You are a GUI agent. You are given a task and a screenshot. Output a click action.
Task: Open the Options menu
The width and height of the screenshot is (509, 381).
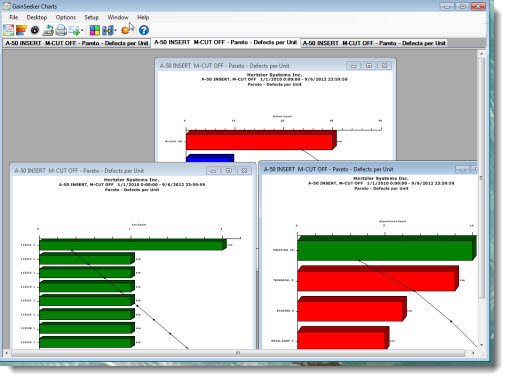click(66, 17)
